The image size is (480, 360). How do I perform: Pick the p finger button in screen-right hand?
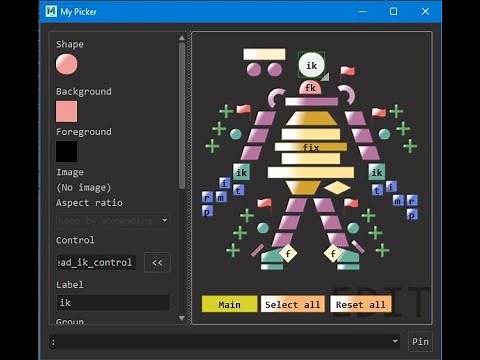[x=412, y=214]
